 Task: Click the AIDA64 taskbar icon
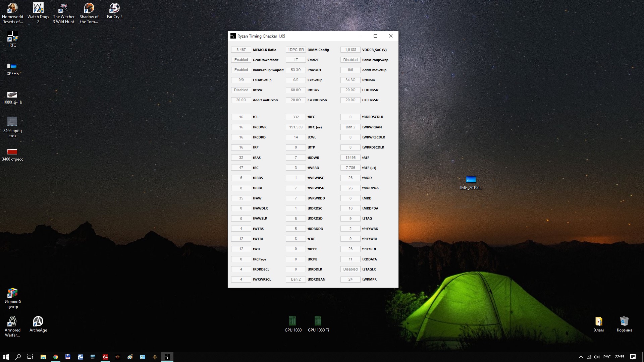105,357
